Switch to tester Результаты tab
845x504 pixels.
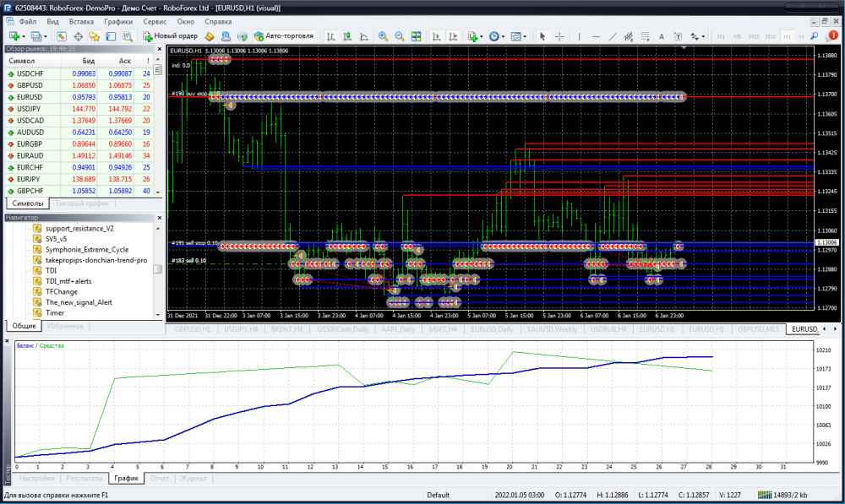tap(84, 478)
